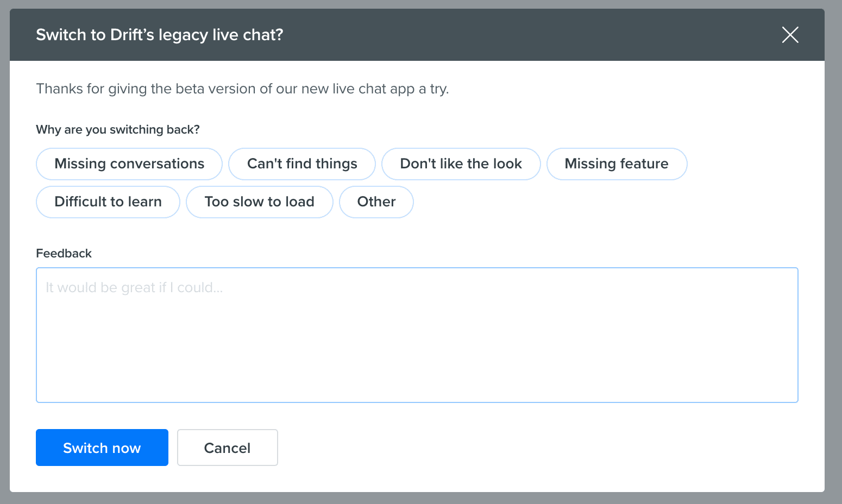
Task: Dismiss the dialog using Cancel
Action: (x=227, y=448)
